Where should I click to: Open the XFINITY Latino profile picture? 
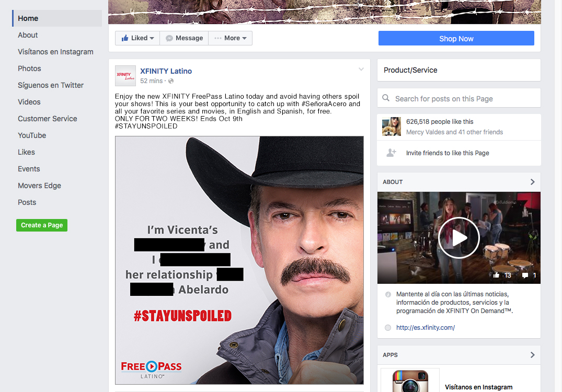pos(125,76)
